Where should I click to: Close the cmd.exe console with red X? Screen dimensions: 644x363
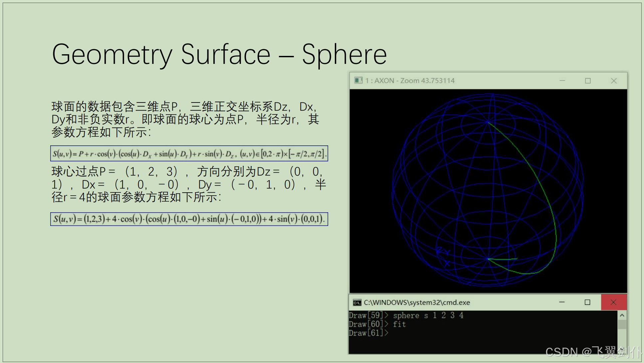(613, 302)
